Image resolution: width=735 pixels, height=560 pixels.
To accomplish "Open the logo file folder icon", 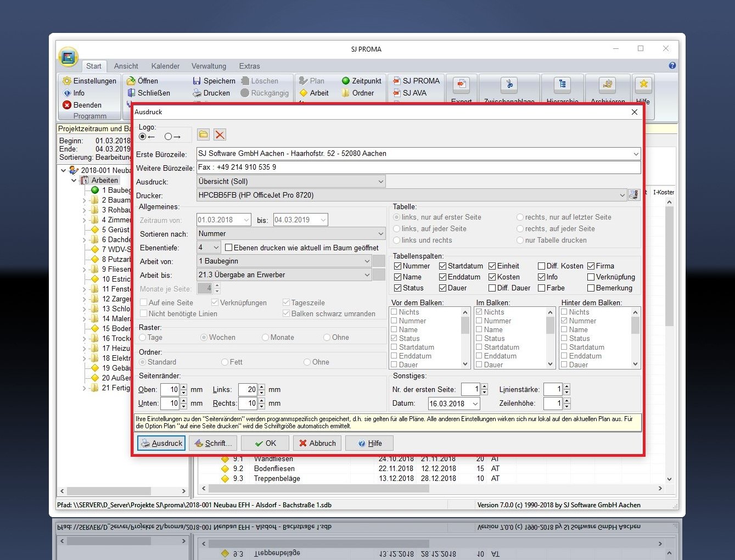I will [204, 135].
